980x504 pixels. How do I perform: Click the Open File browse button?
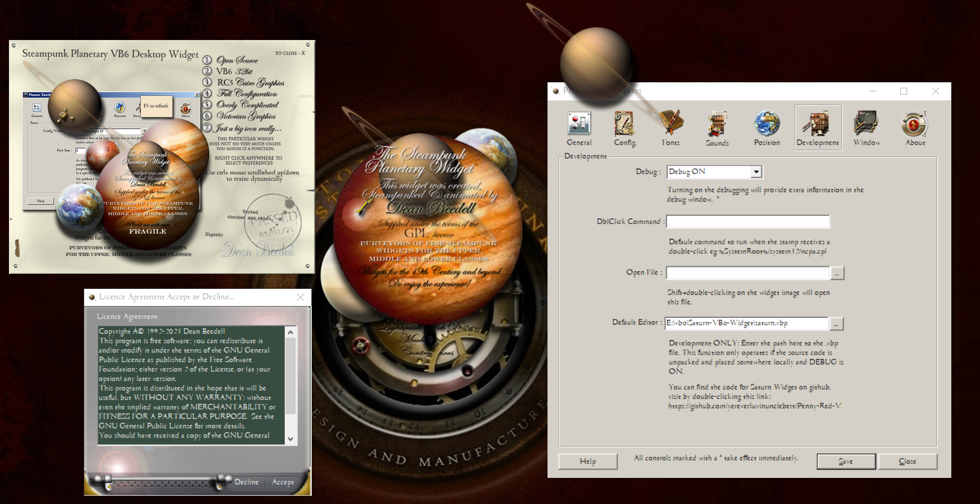point(837,273)
